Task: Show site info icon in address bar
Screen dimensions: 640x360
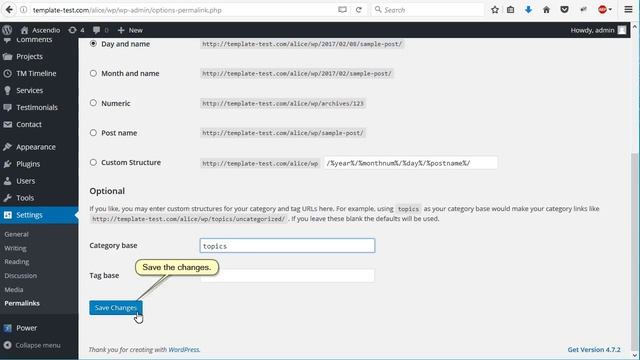Action: [x=24, y=10]
